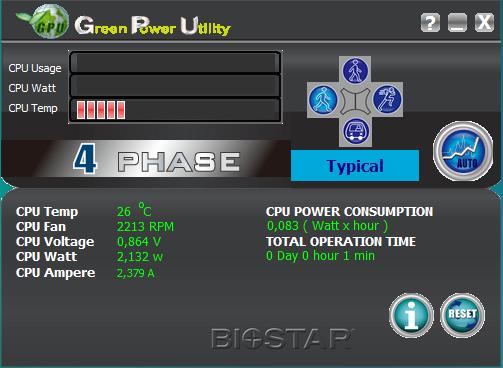503x368 pixels.
Task: Select the jogging-person power mode icon
Action: click(x=323, y=99)
